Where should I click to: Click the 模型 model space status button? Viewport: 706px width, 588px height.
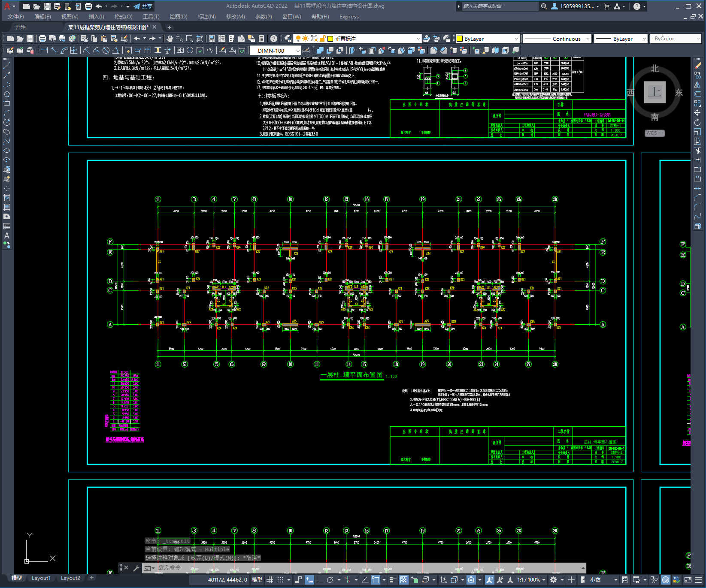click(x=257, y=580)
